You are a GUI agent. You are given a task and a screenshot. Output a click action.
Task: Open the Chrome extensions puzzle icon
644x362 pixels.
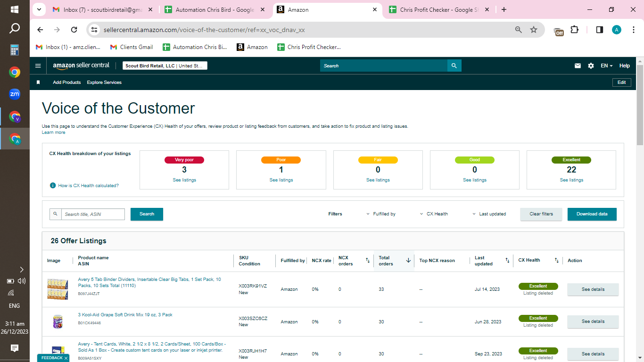574,30
